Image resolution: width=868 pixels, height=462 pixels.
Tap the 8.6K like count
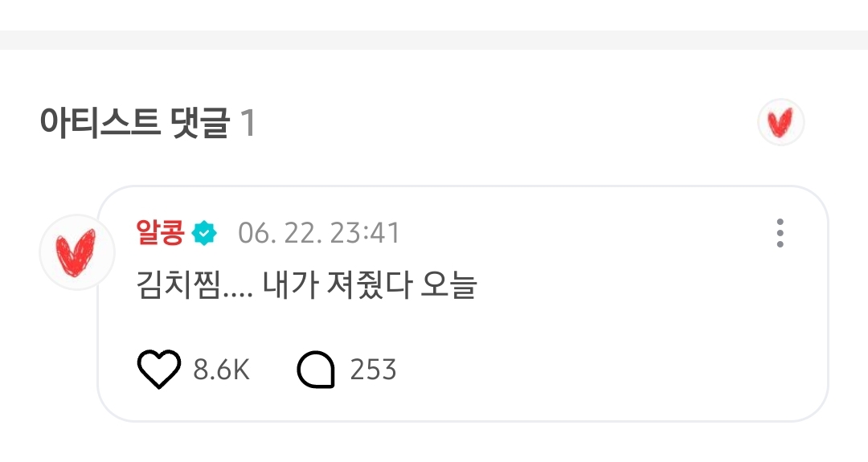[x=222, y=370]
